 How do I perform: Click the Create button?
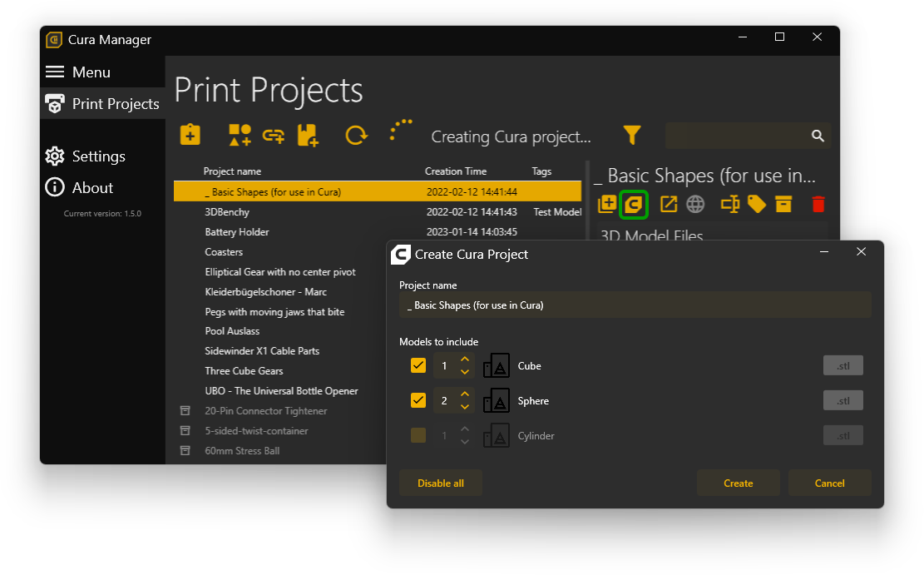739,483
